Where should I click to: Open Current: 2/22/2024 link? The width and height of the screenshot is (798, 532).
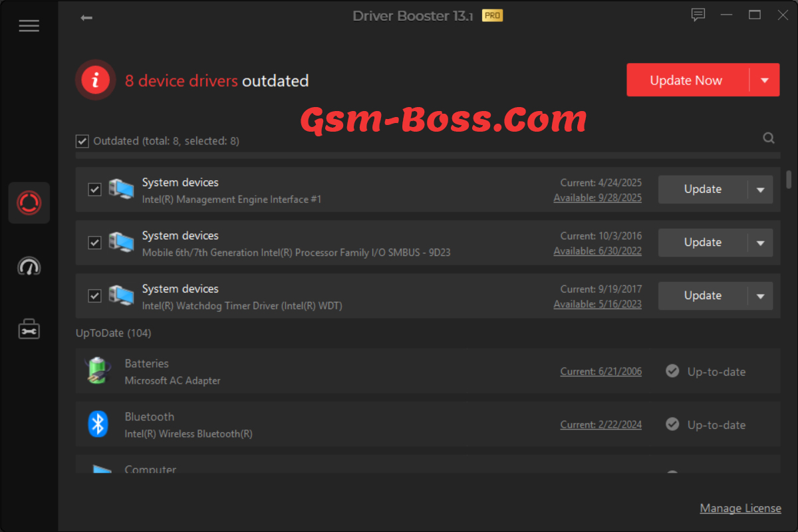coord(601,425)
